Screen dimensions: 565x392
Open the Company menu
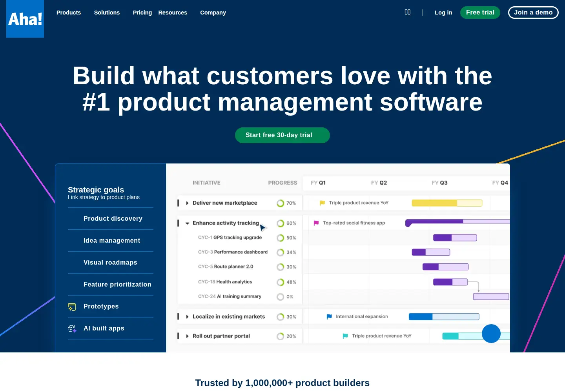tap(213, 13)
